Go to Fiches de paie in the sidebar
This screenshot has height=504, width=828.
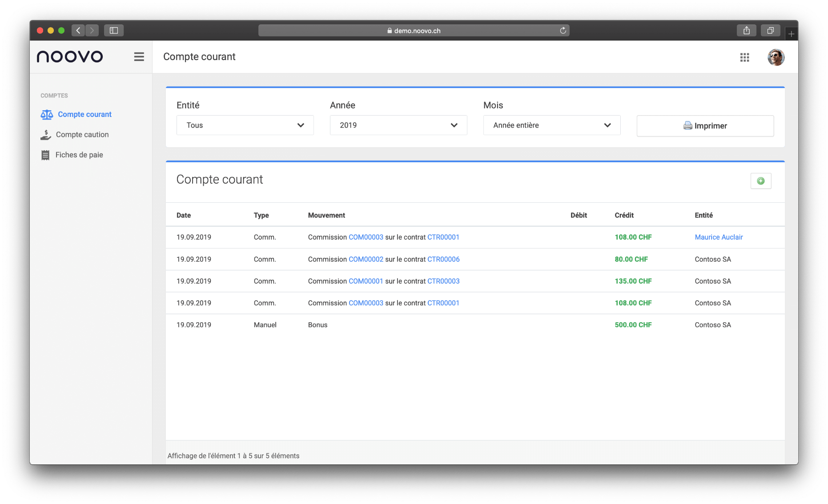[79, 155]
